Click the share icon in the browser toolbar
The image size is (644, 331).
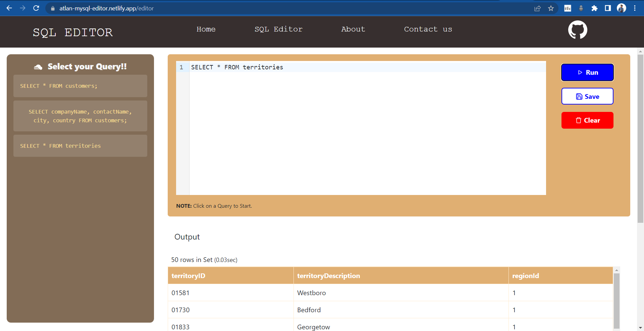(537, 8)
